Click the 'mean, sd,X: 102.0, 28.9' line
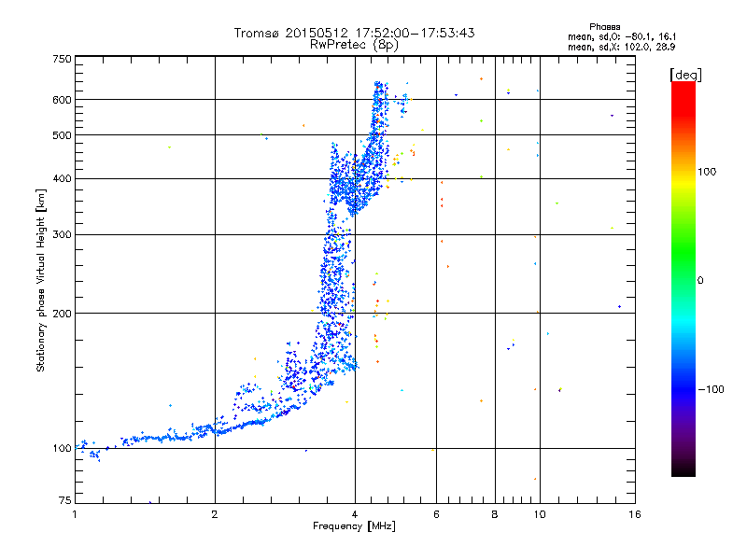Viewport: 747px width, 560px height. [622, 47]
